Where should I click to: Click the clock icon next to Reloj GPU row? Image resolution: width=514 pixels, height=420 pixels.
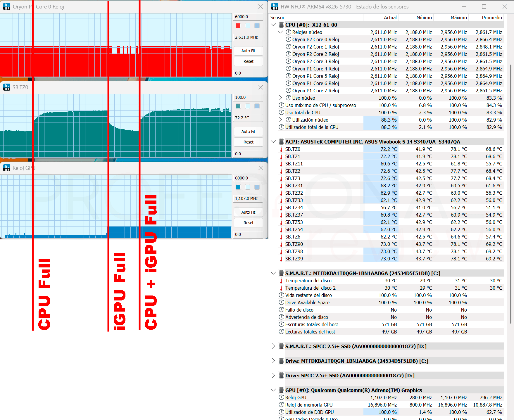pyautogui.click(x=281, y=397)
